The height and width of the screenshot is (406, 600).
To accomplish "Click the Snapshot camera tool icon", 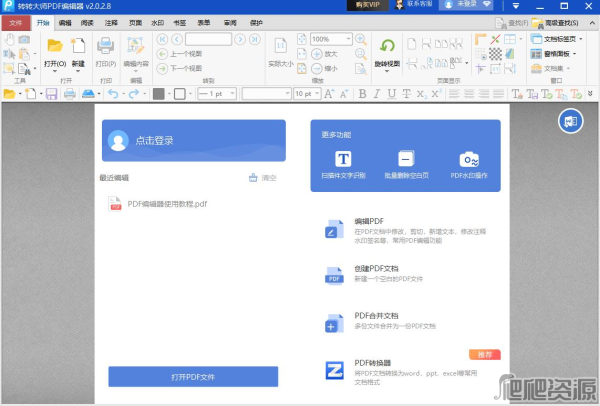I will (24, 39).
